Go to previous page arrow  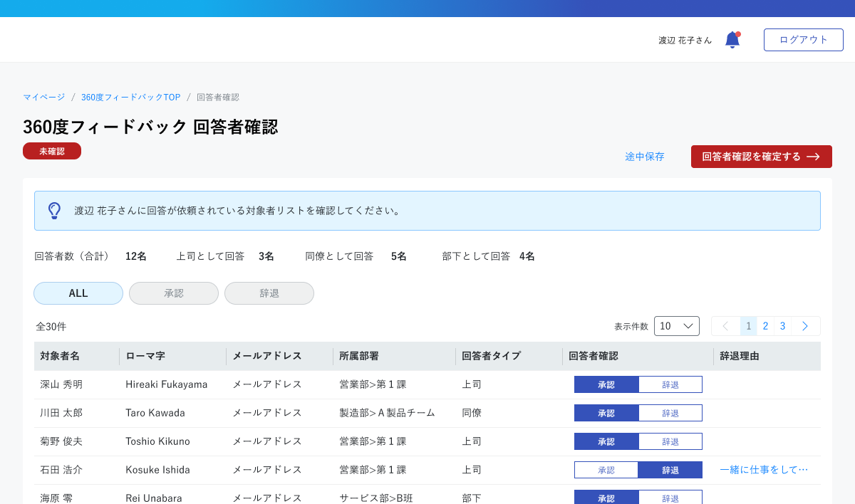coord(725,326)
